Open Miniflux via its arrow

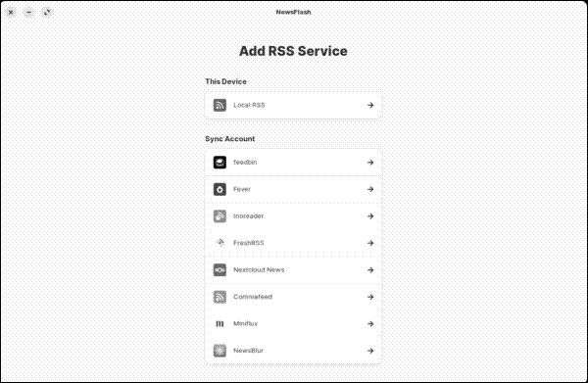[370, 324]
